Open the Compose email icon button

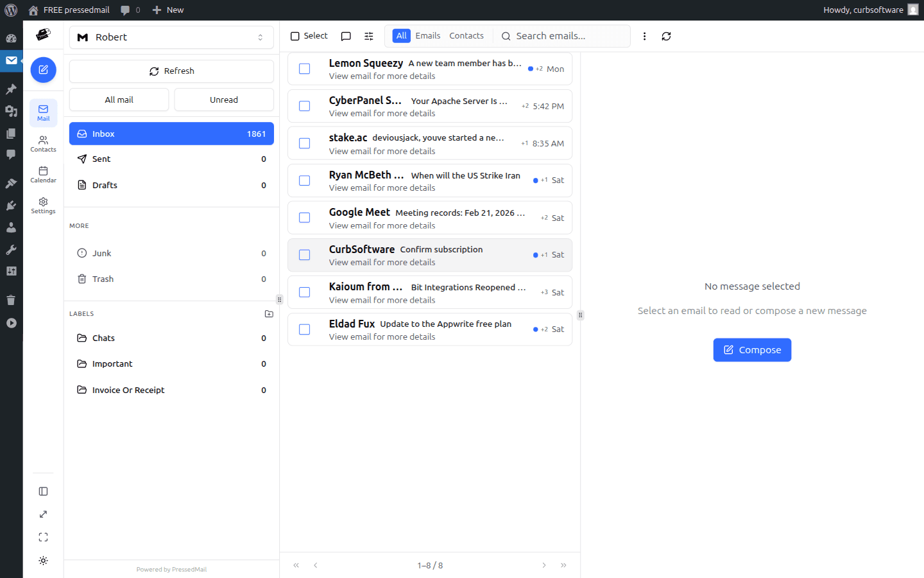[43, 69]
